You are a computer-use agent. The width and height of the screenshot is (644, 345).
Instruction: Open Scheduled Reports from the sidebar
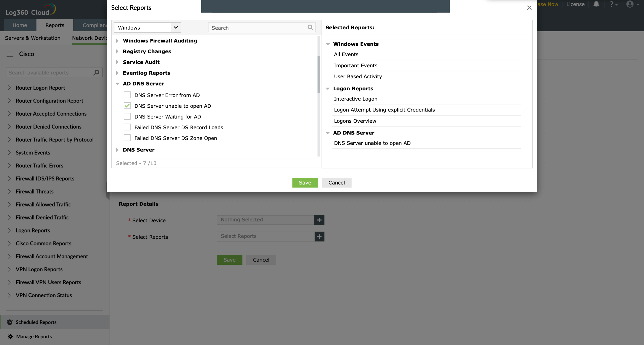pyautogui.click(x=36, y=322)
